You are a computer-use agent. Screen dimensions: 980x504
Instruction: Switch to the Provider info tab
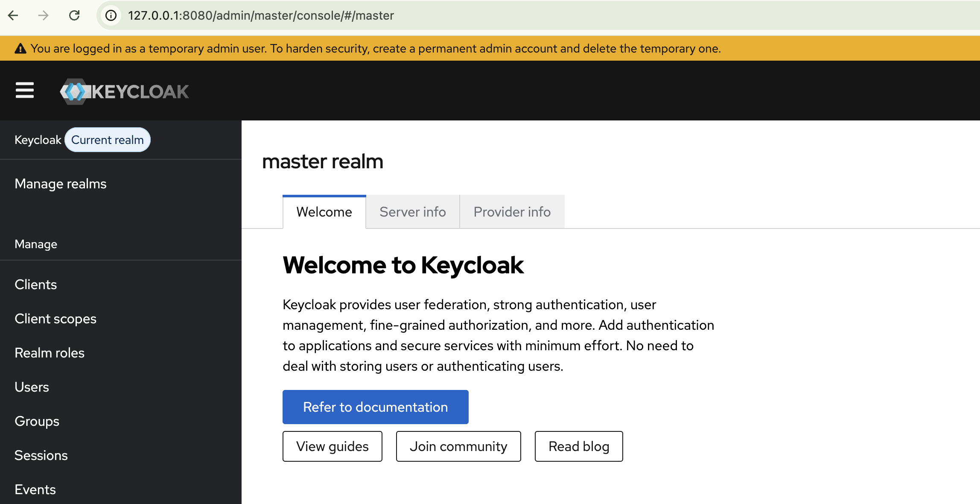(512, 212)
